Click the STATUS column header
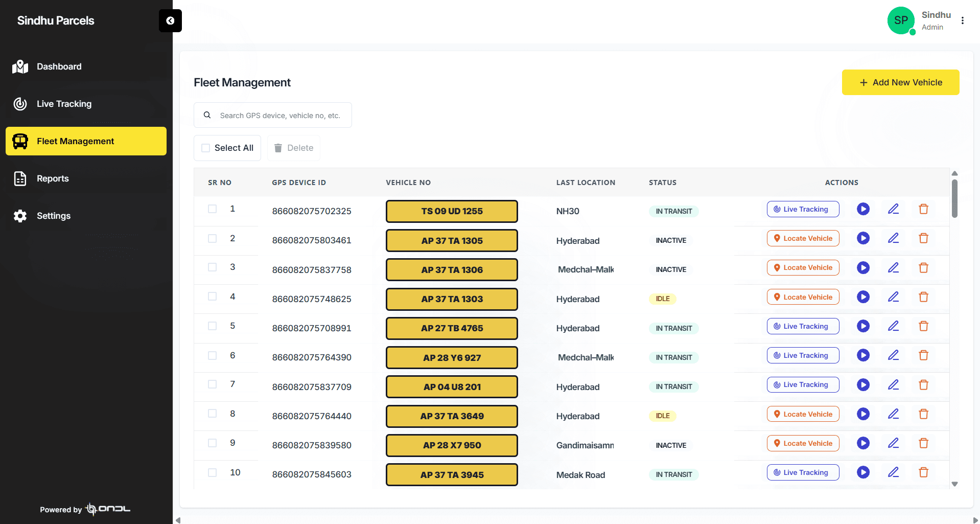The height and width of the screenshot is (524, 980). click(663, 183)
